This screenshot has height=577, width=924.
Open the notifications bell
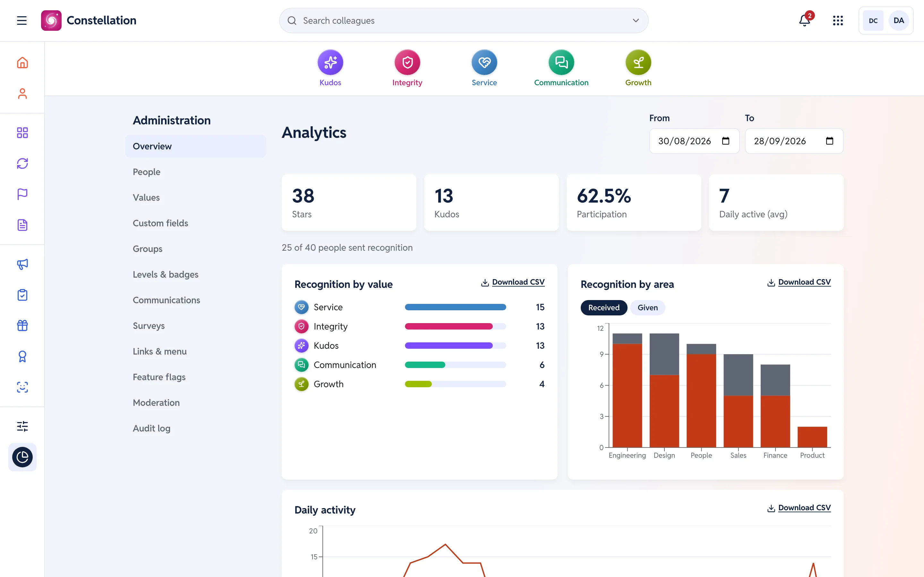point(805,21)
